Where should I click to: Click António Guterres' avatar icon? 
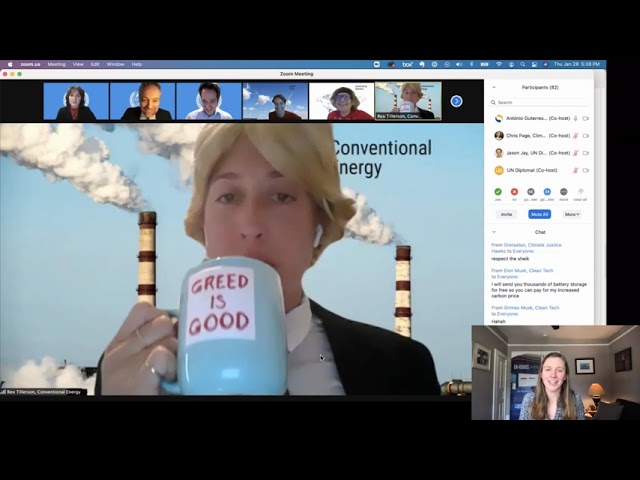[499, 118]
